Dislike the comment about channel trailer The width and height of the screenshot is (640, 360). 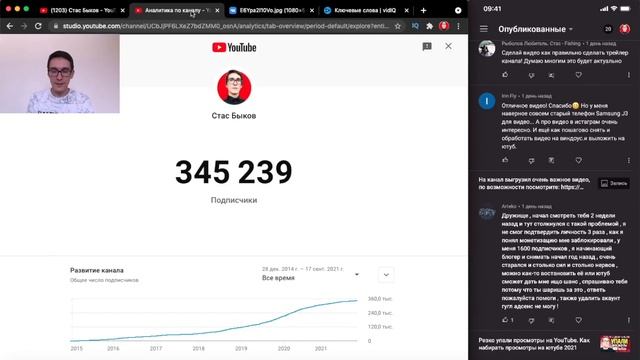click(531, 75)
